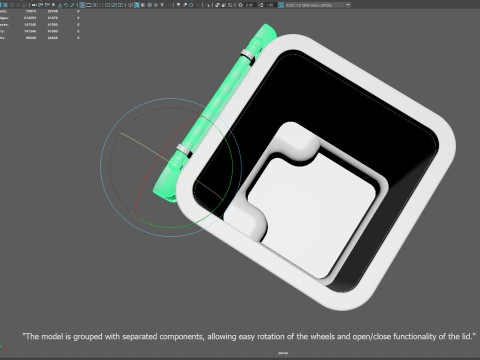480x360 pixels.
Task: Toggle textured display mode
Action: pos(156,5)
